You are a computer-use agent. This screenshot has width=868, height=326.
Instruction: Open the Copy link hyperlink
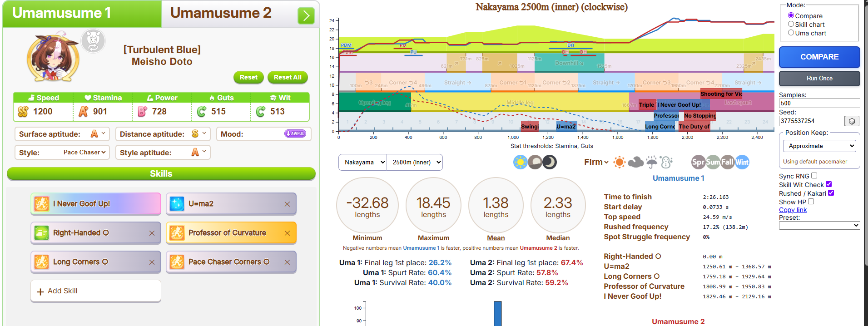coord(793,210)
